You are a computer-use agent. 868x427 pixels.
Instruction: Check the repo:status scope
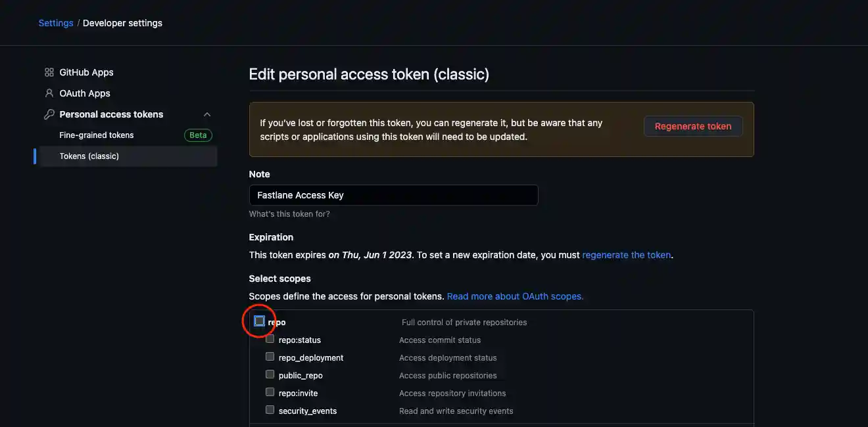click(270, 338)
